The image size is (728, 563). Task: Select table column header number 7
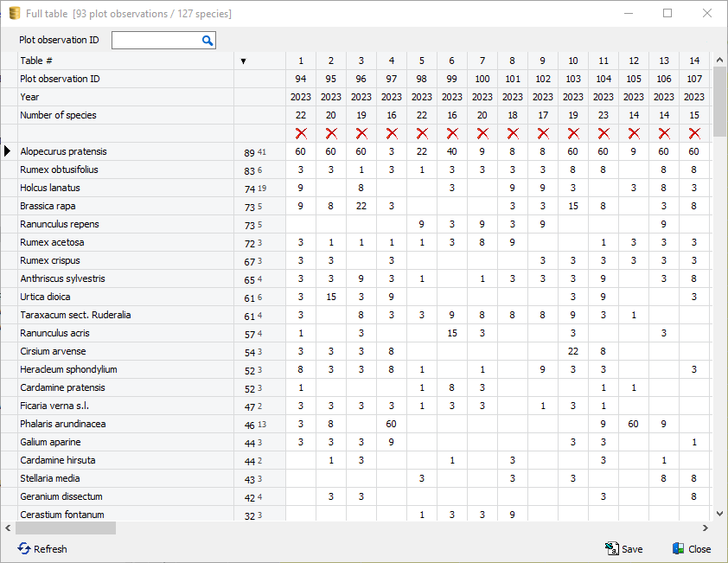482,61
